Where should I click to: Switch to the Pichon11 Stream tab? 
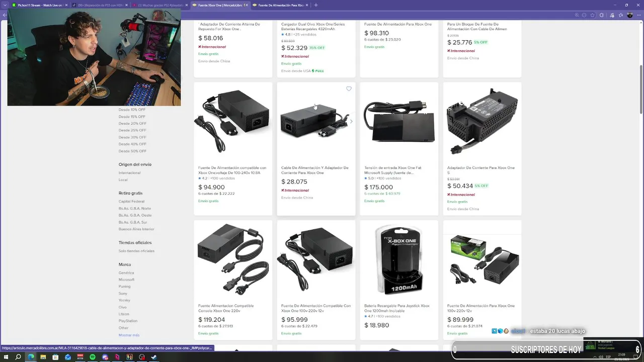[x=39, y=5]
